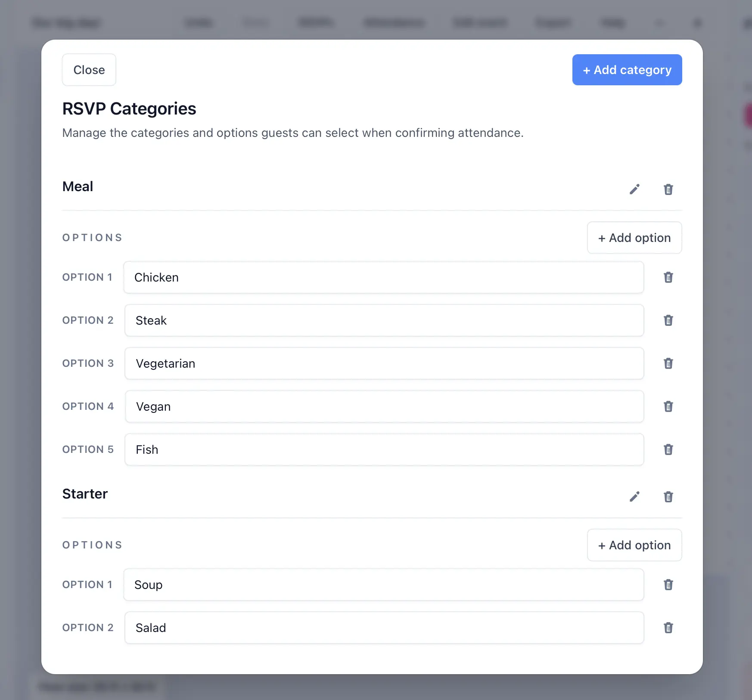The width and height of the screenshot is (752, 700).
Task: Delete the Fish option
Action: (x=668, y=449)
